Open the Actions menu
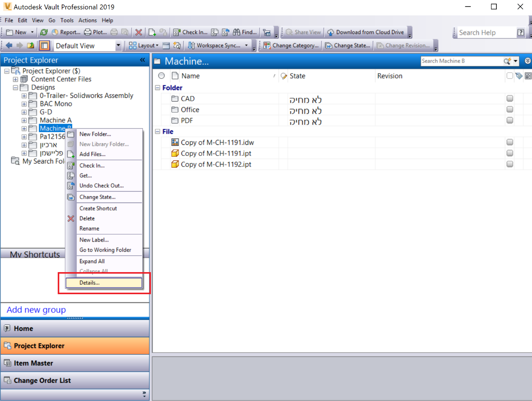The width and height of the screenshot is (532, 401). pos(88,20)
